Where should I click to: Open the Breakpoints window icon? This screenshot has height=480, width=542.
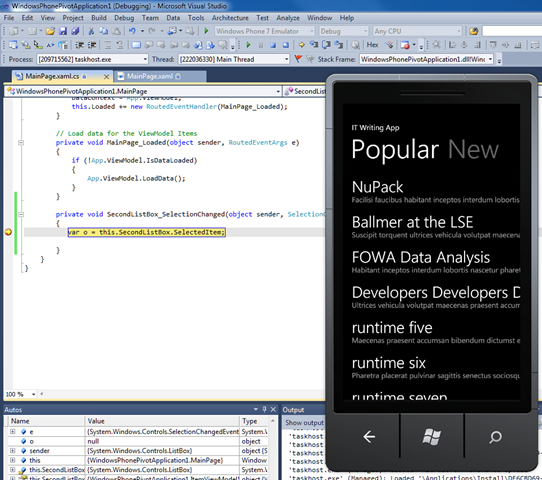coord(405,45)
